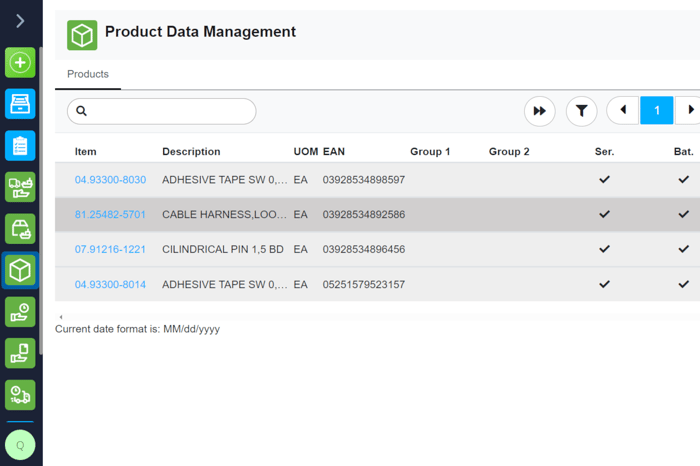Click Ser. checkmark for item 04.93300-8030
700x466 pixels.
click(604, 179)
